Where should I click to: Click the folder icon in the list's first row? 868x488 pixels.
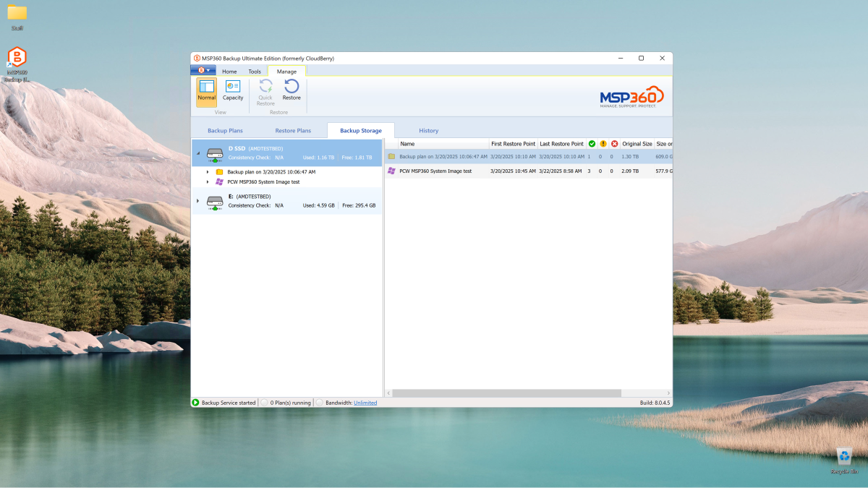pyautogui.click(x=391, y=156)
